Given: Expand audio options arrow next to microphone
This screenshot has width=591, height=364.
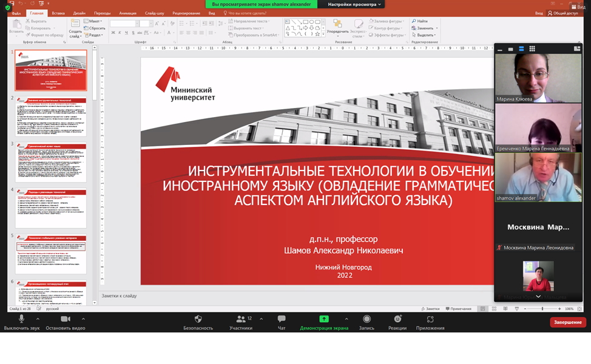Looking at the screenshot, I should pos(38,318).
